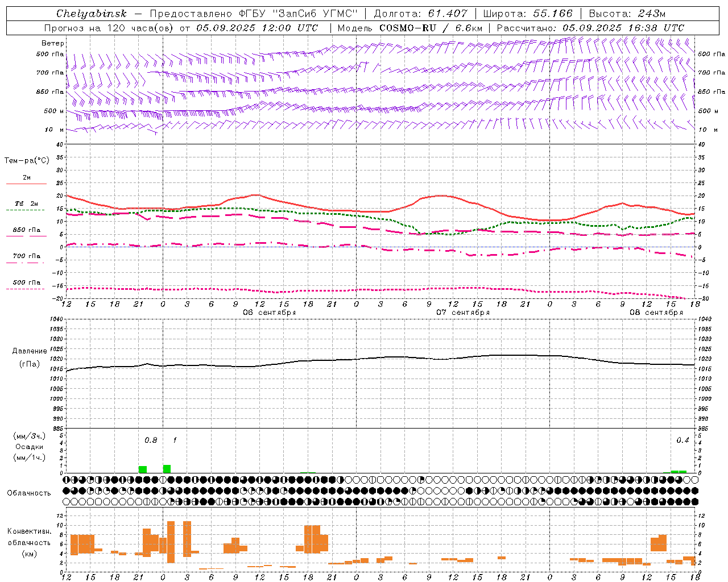Screen dimensions: 728x582
Task: Click the '40' top value on left temperature axis
Action: coord(60,144)
